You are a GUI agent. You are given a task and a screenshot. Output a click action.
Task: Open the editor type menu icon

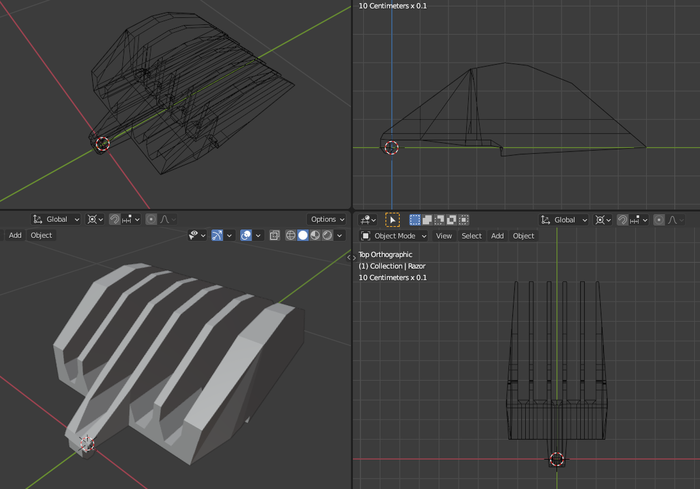pyautogui.click(x=367, y=219)
